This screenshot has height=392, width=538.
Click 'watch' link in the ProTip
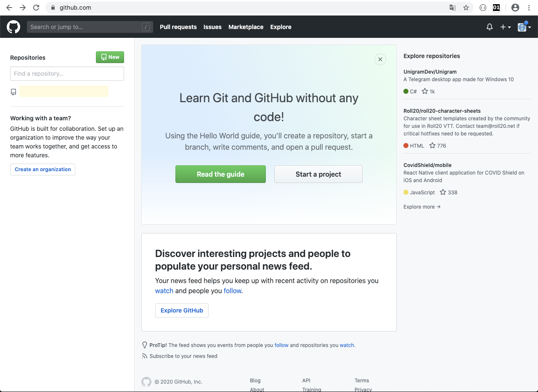[347, 345]
